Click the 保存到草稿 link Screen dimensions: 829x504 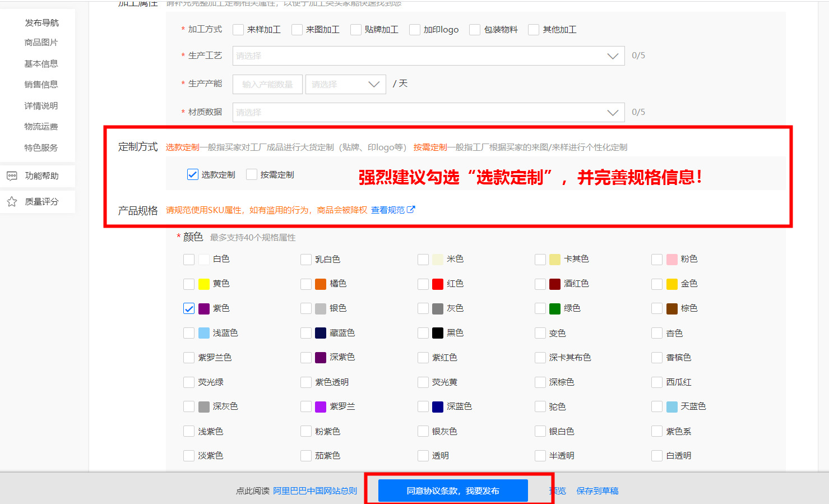596,490
